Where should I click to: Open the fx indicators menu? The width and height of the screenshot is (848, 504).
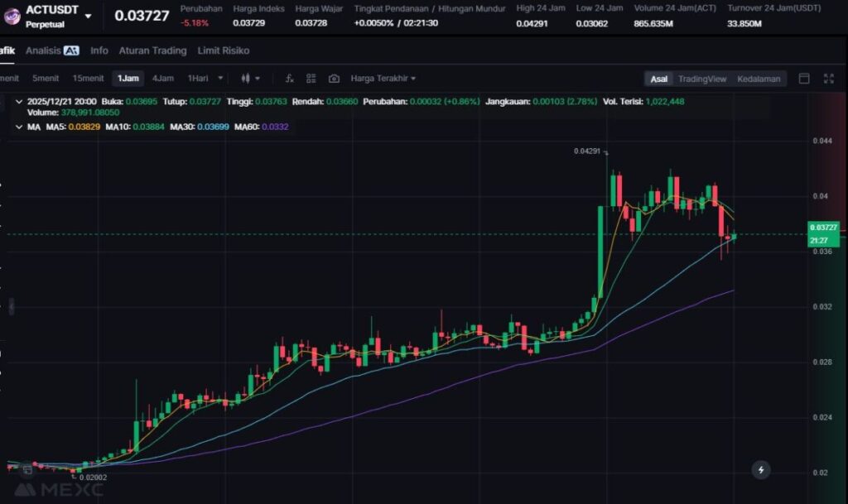pos(289,79)
